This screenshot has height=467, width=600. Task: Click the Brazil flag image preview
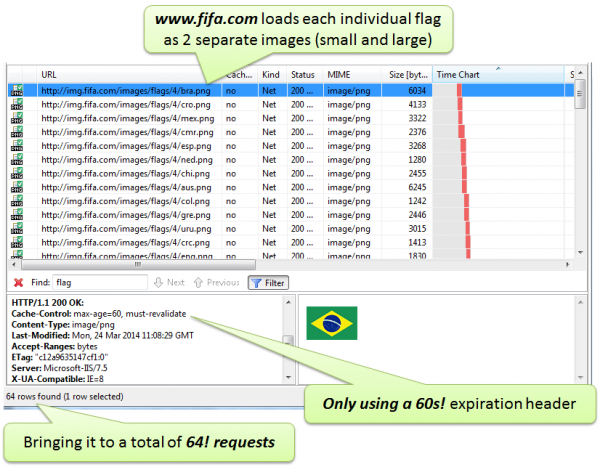point(332,323)
